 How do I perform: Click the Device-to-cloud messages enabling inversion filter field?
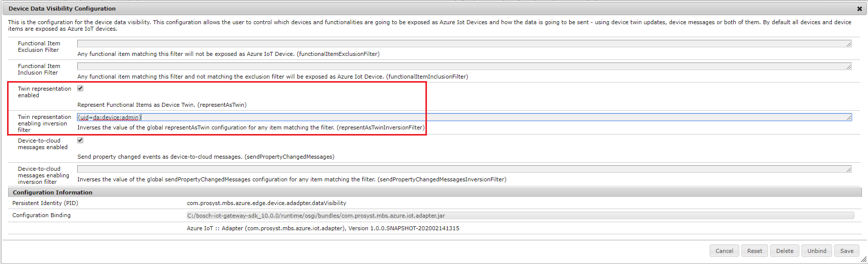(x=464, y=169)
